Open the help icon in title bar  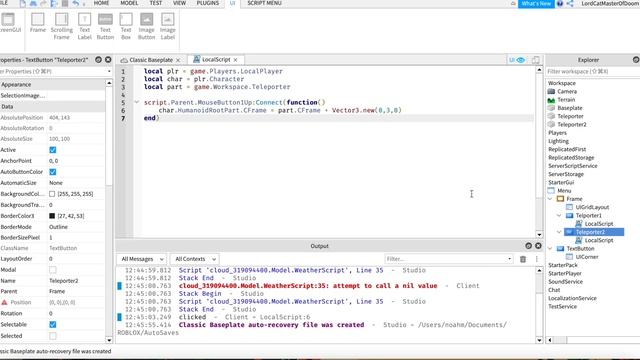coord(560,3)
